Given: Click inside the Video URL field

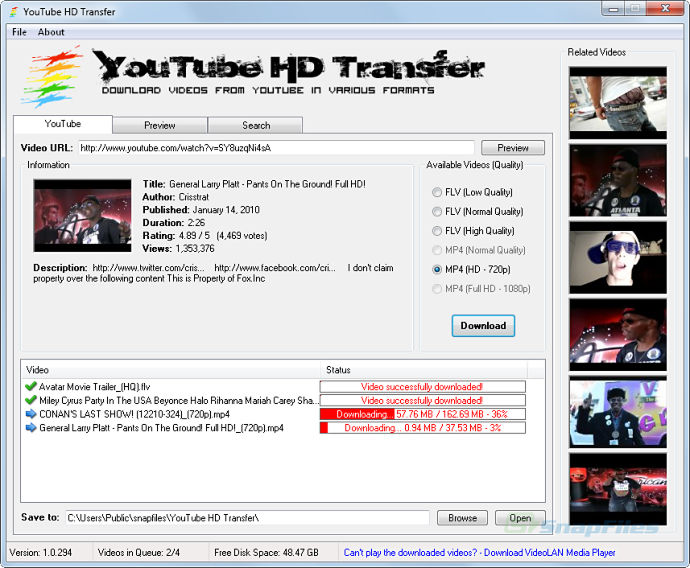Looking at the screenshot, I should tap(276, 148).
